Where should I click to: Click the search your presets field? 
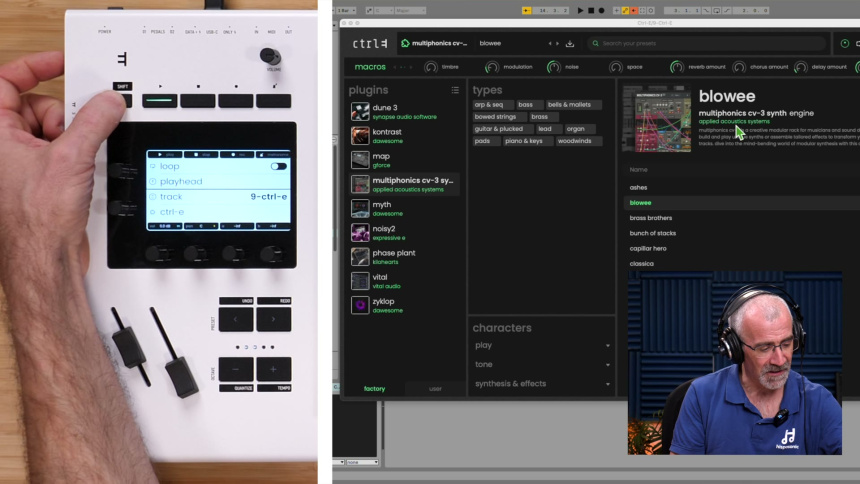(708, 43)
